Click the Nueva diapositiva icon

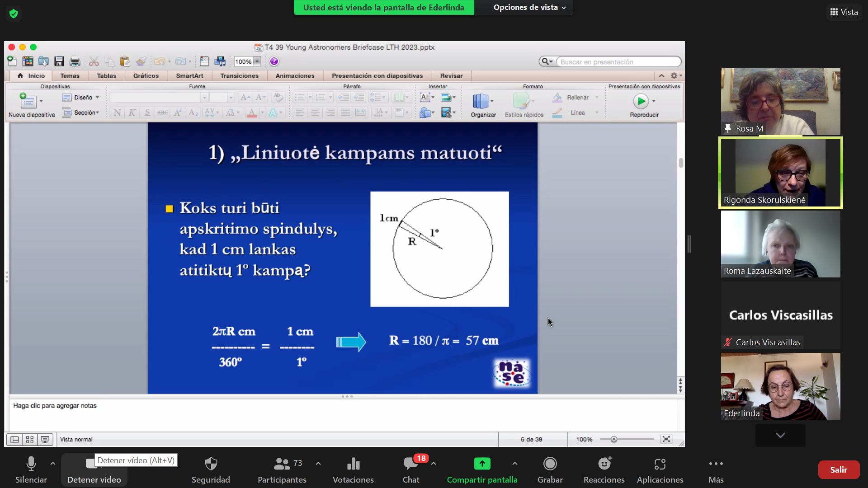tap(28, 101)
